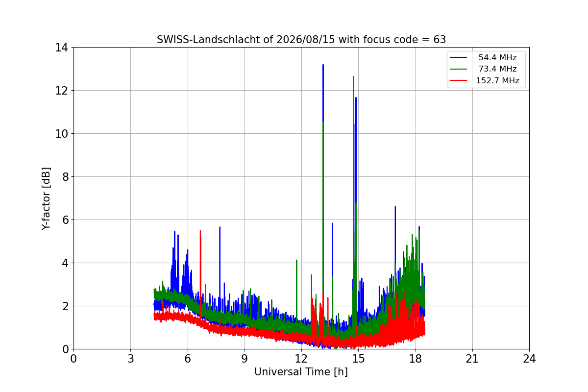Image resolution: width=588 pixels, height=392 pixels.
Task: Click the green 73.4 MHz legend line
Action: point(459,69)
